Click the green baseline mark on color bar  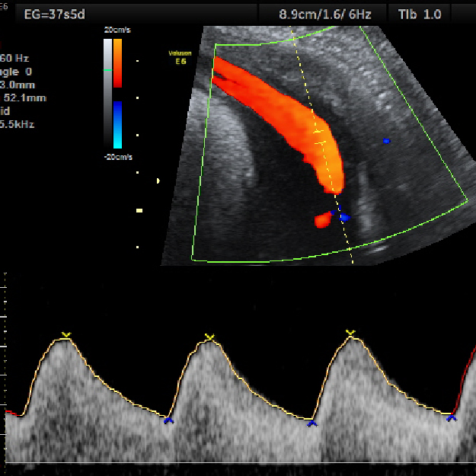[x=107, y=69]
